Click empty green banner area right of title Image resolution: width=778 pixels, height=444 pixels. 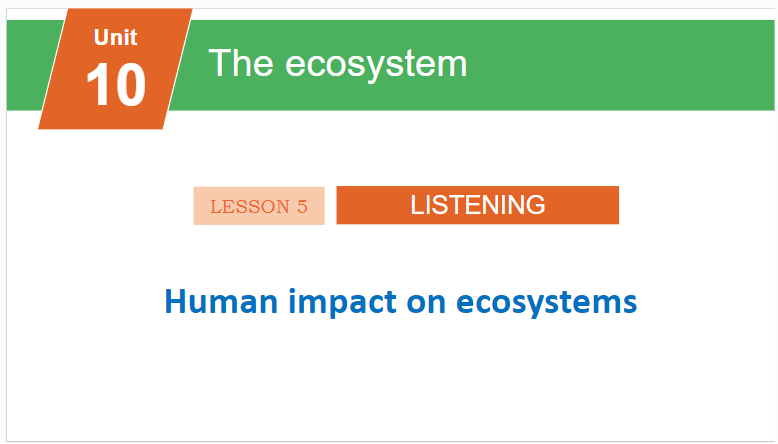(620, 65)
